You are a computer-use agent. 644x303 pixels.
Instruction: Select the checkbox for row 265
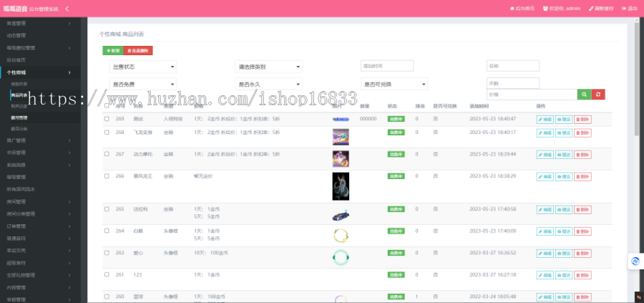(x=107, y=209)
